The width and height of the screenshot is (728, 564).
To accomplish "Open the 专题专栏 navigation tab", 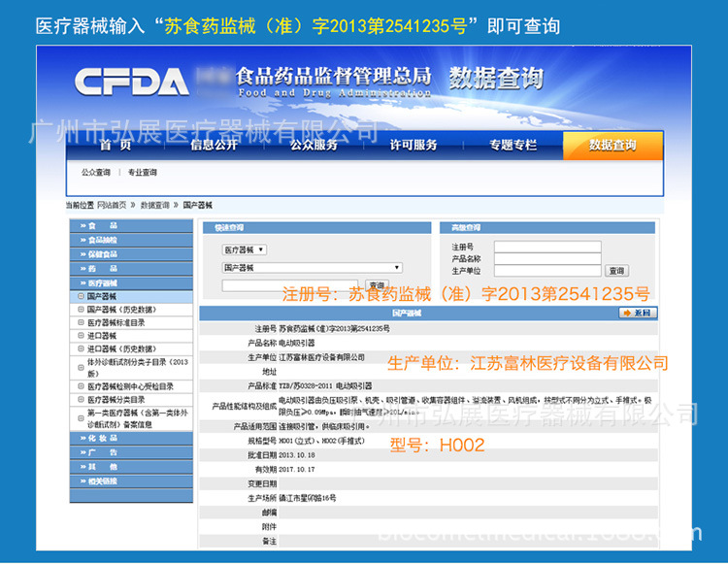I will [x=513, y=145].
